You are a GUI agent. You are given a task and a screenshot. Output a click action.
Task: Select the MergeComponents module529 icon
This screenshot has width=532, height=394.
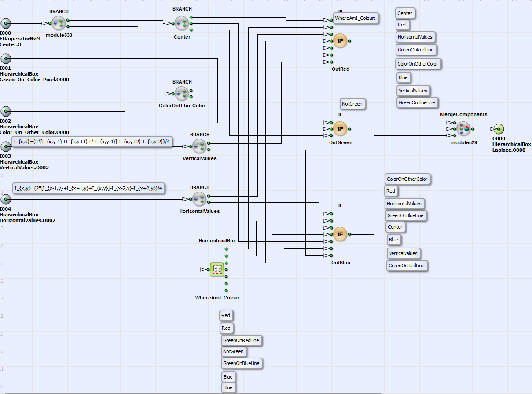(463, 129)
